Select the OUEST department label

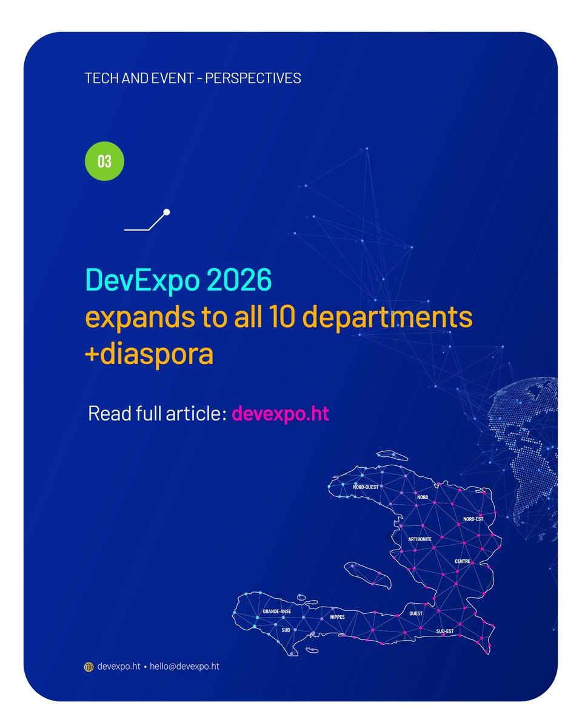[x=416, y=613]
